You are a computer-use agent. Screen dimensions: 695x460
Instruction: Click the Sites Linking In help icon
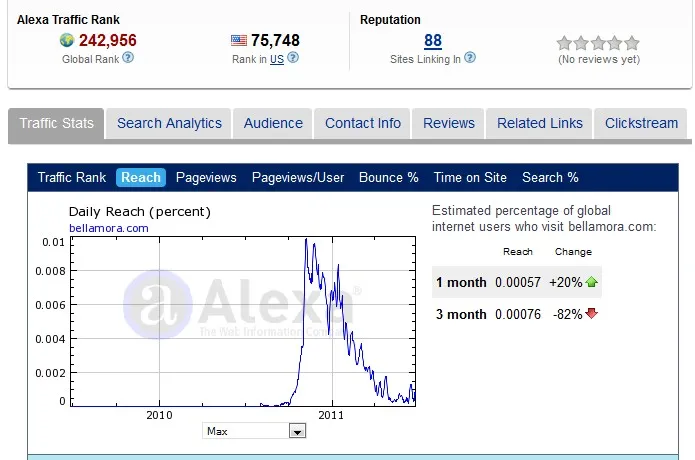(x=470, y=58)
